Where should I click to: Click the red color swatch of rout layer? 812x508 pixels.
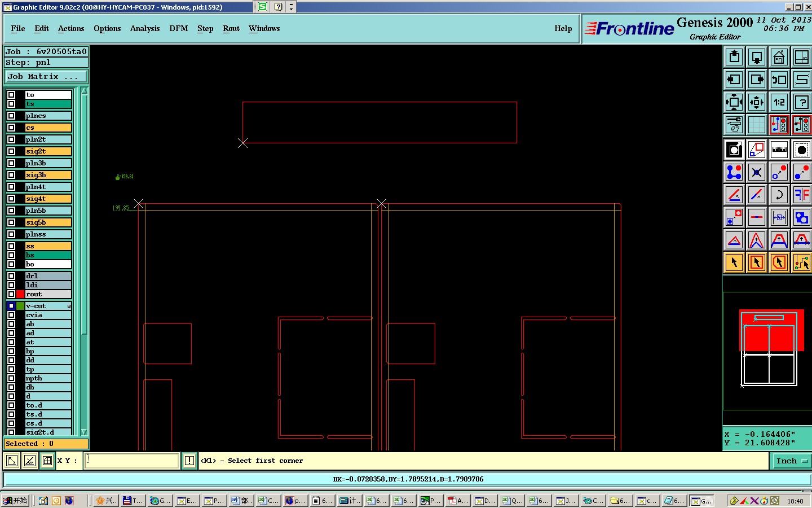20,294
